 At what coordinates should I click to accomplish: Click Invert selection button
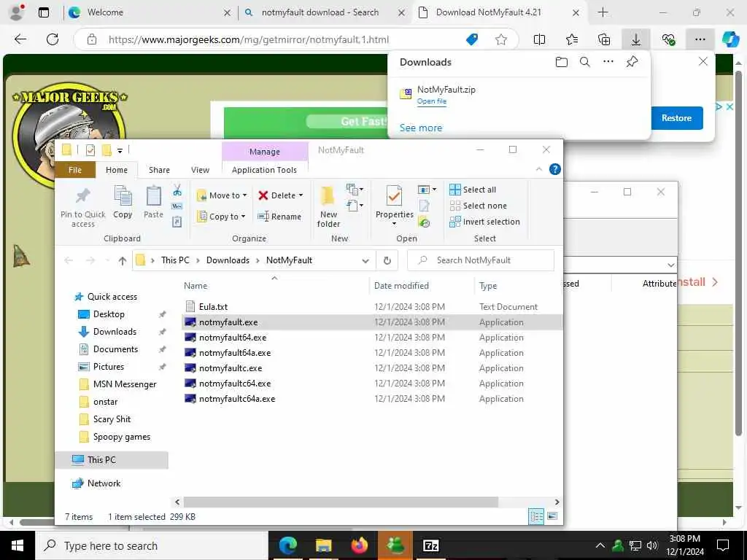pos(484,222)
